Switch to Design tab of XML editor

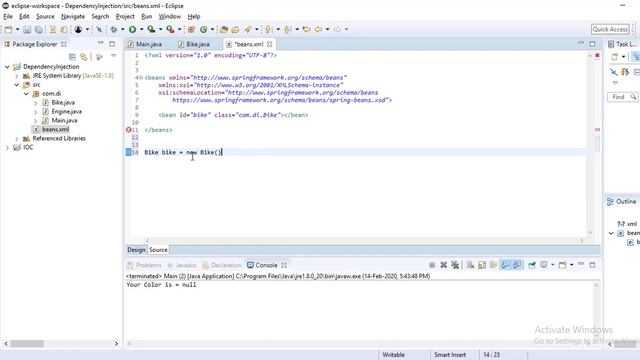coord(136,250)
